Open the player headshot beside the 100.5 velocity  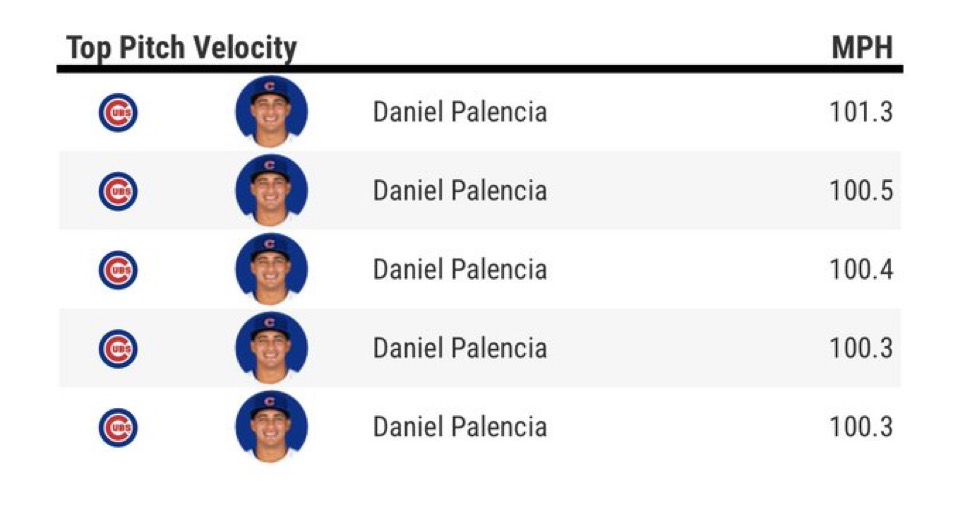pyautogui.click(x=271, y=190)
